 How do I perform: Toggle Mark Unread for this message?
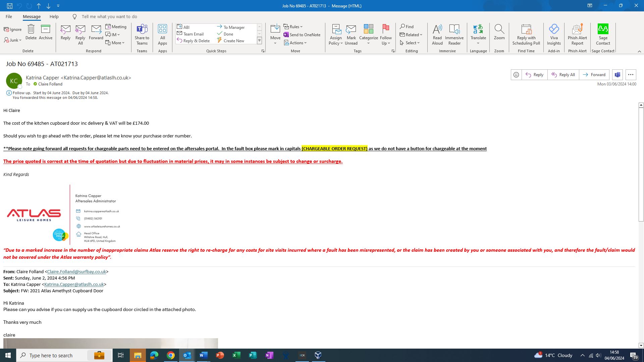click(x=351, y=34)
